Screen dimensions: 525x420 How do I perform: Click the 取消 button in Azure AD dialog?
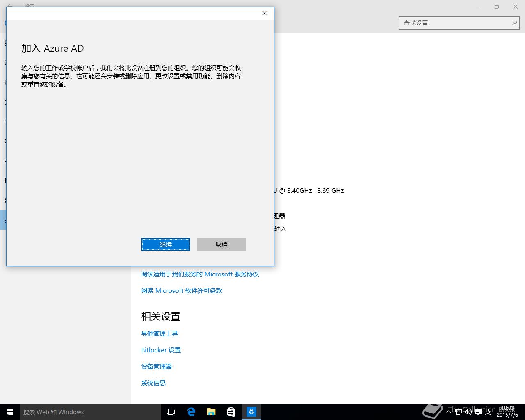[x=221, y=244]
